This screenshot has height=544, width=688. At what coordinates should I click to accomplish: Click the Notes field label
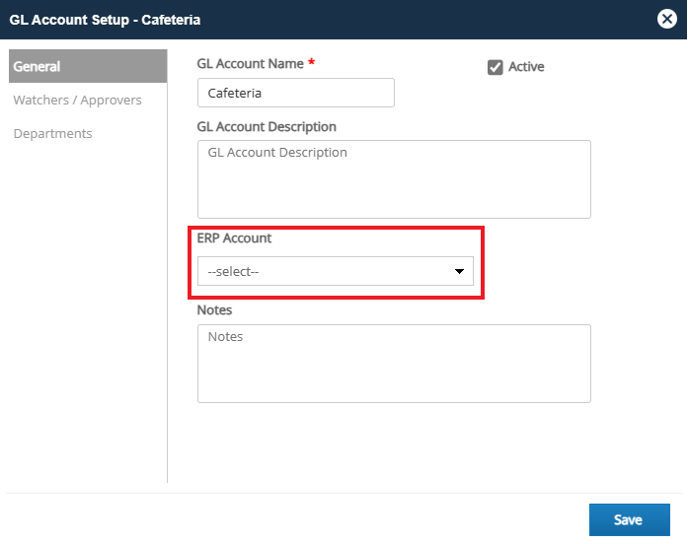pyautogui.click(x=214, y=310)
